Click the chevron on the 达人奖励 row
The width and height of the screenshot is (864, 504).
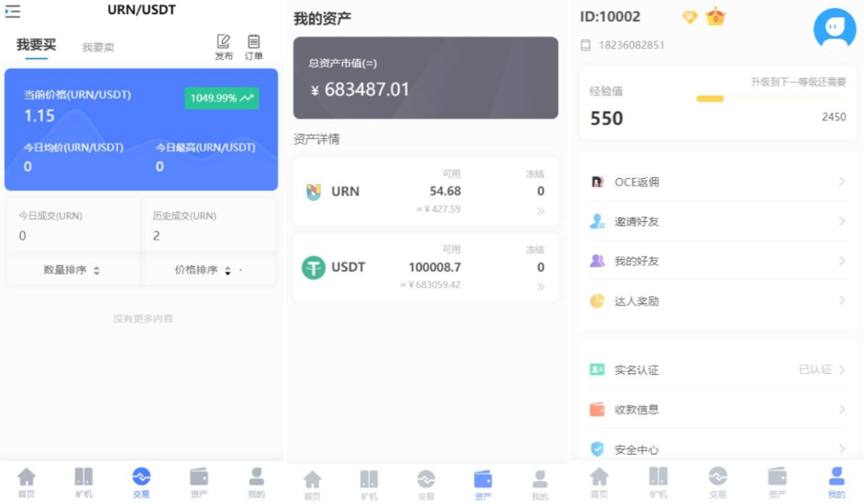(x=841, y=301)
